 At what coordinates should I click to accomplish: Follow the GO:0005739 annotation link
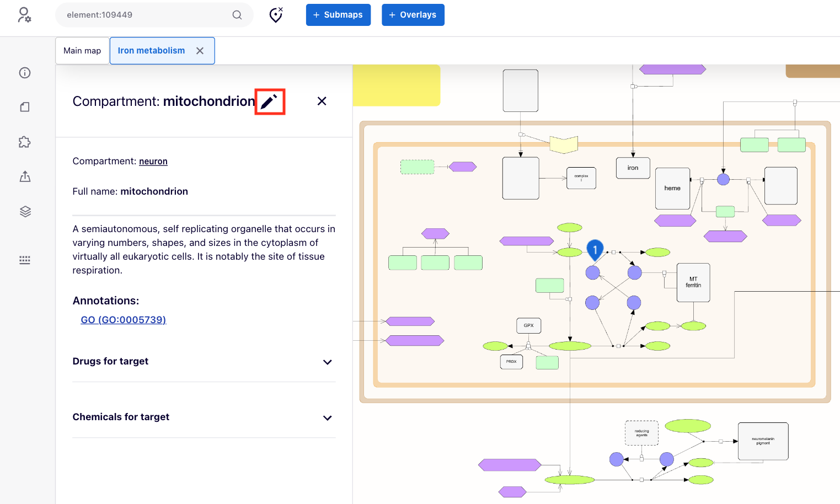pos(124,320)
